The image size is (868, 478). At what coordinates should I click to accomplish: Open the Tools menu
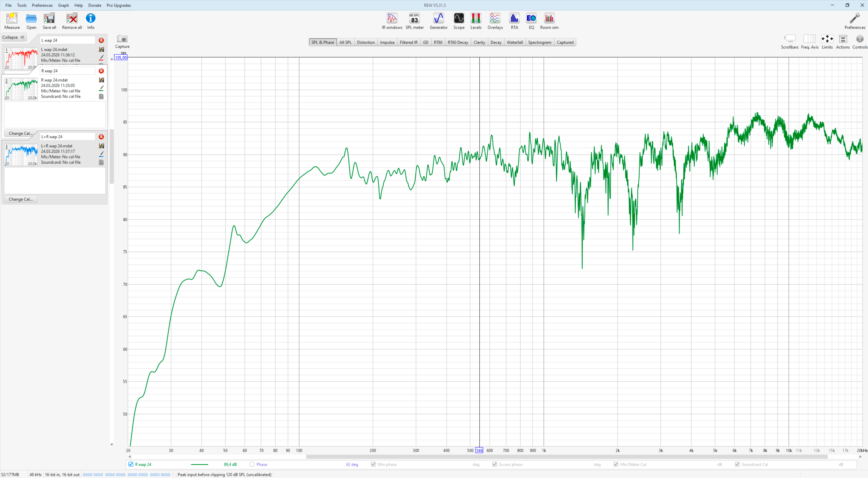(x=22, y=5)
